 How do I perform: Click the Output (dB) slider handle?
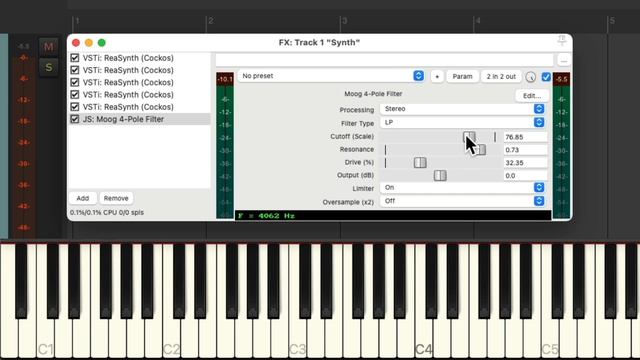tap(440, 176)
